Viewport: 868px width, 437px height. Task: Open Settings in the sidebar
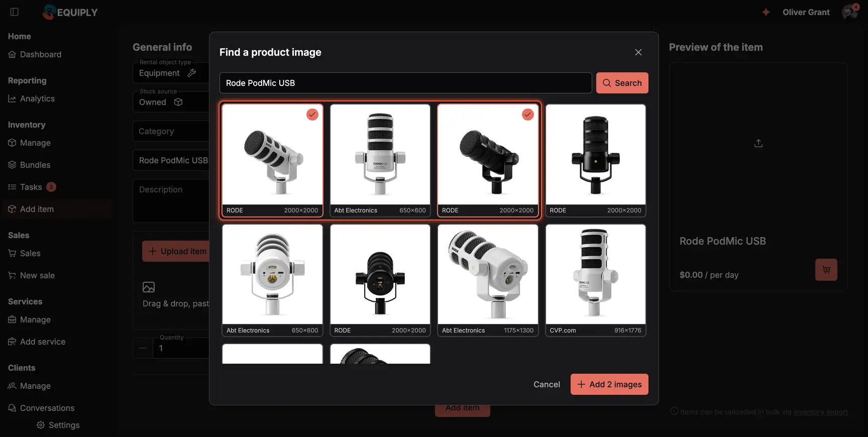[x=58, y=425]
